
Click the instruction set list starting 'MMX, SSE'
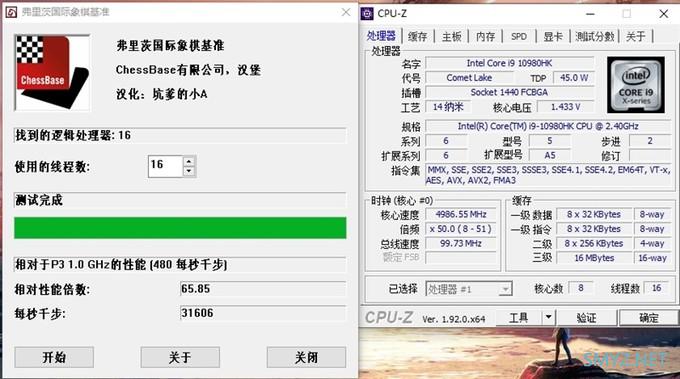pos(548,175)
